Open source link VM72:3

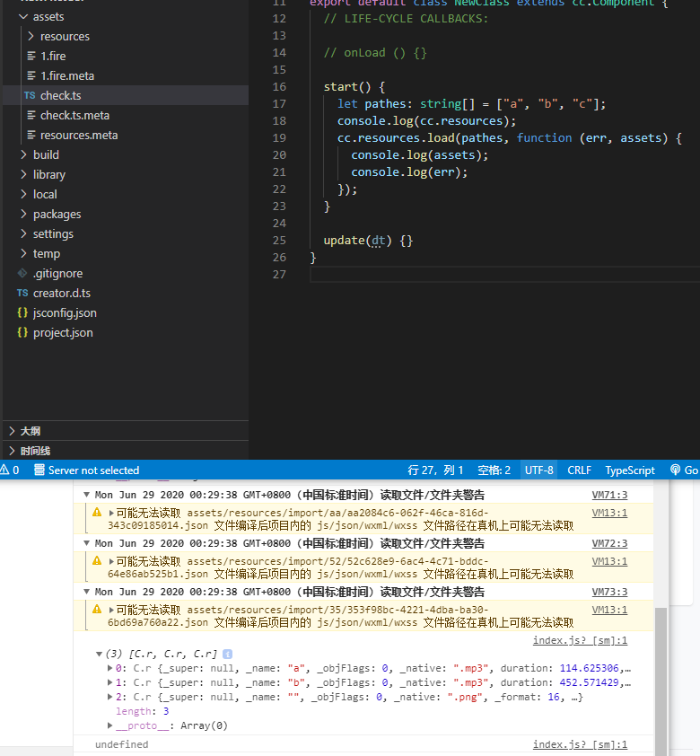click(609, 543)
